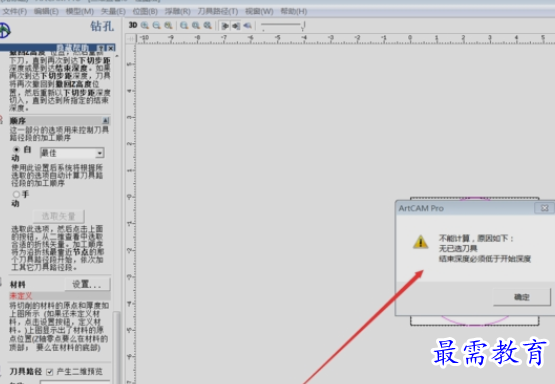Open the 文件(F) menu

[15, 11]
